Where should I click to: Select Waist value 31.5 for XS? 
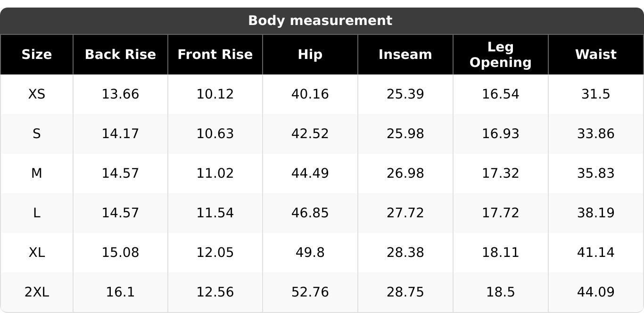(595, 94)
